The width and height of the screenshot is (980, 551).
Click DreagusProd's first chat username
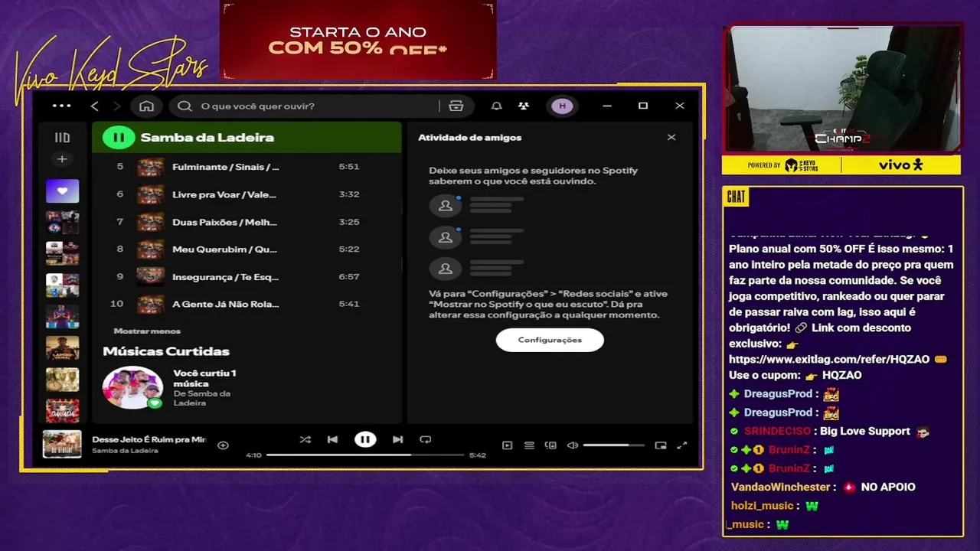pos(778,393)
